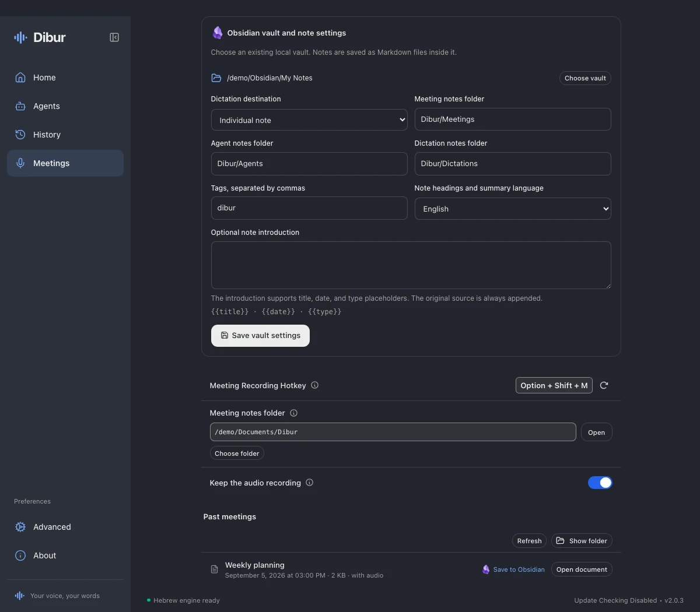This screenshot has width=700, height=612.
Task: Open Note headings and summary language dropdown
Action: point(513,209)
